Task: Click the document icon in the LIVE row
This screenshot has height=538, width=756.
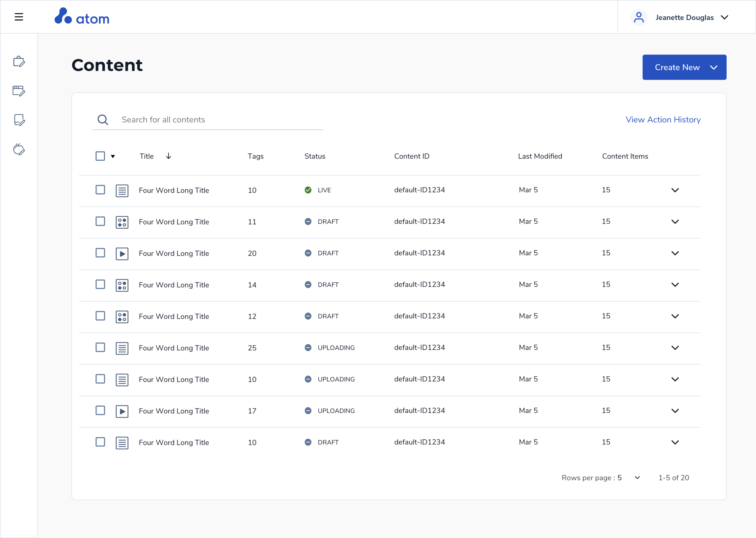Action: [122, 191]
